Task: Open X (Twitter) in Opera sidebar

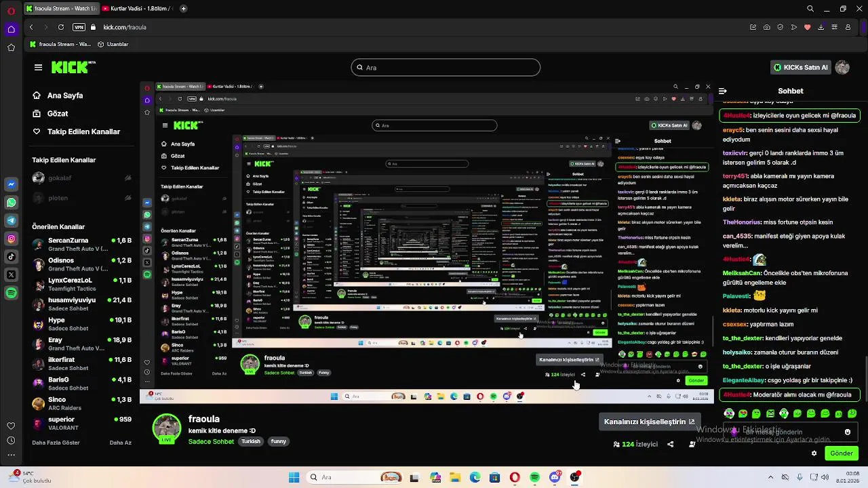Action: coord(11,274)
